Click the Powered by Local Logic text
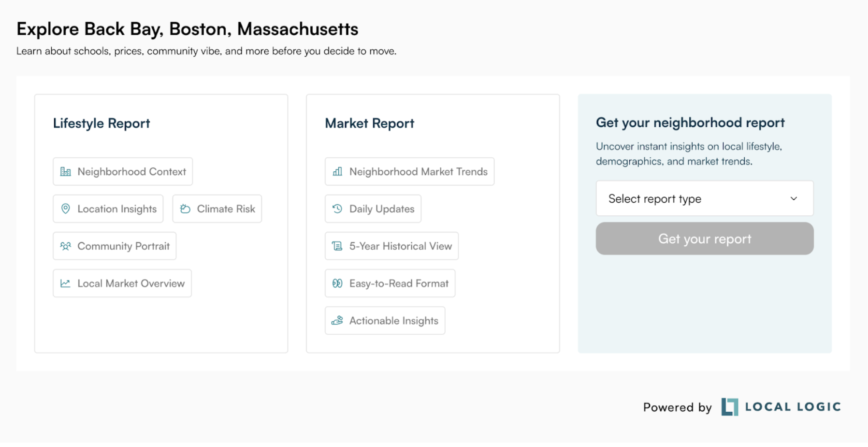The height and width of the screenshot is (447, 868). (677, 408)
